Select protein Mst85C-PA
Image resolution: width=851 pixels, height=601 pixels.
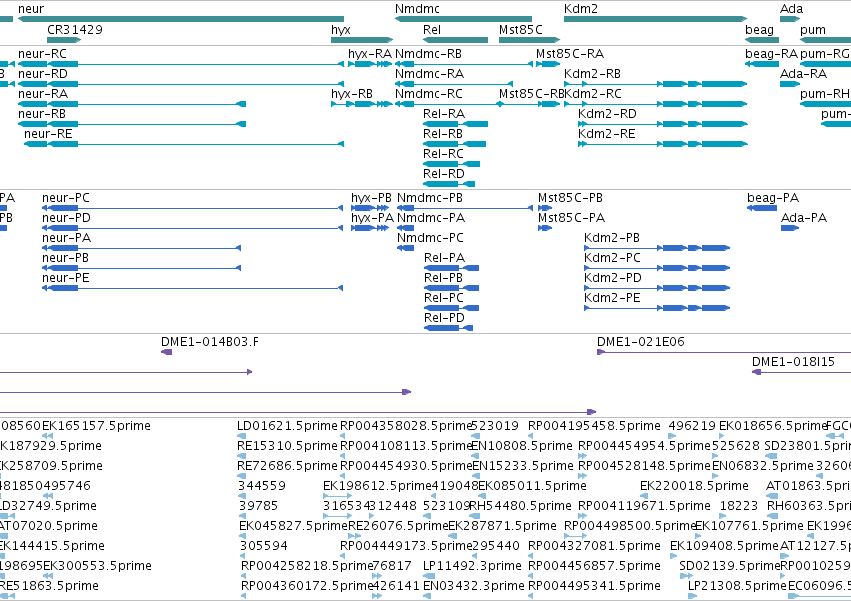[x=545, y=228]
